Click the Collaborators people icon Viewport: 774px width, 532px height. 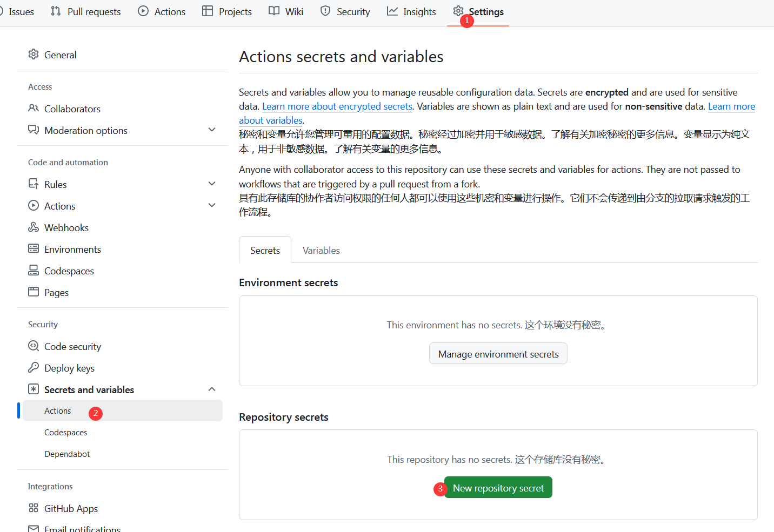point(34,108)
